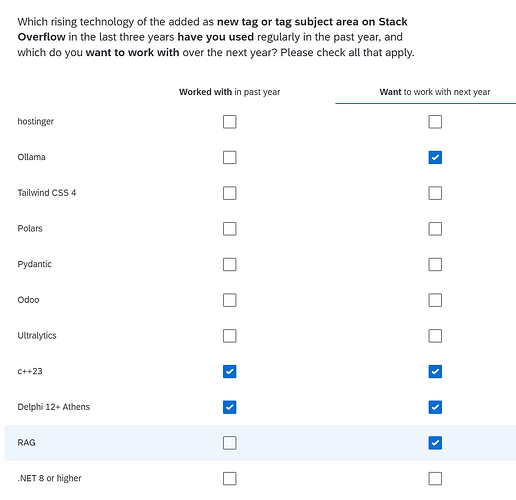The width and height of the screenshot is (516, 500).
Task: Enable Pydantic Worked with checkbox
Action: [x=229, y=264]
